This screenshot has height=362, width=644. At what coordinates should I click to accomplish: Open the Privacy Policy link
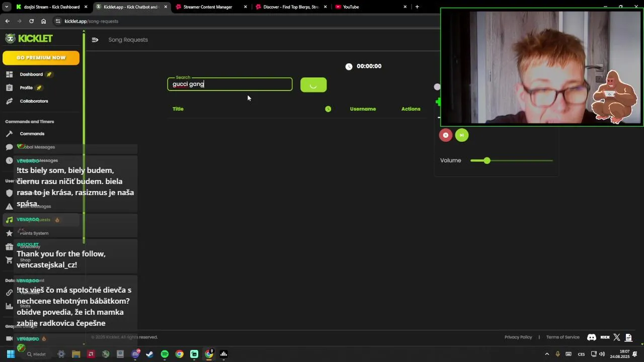point(518,337)
